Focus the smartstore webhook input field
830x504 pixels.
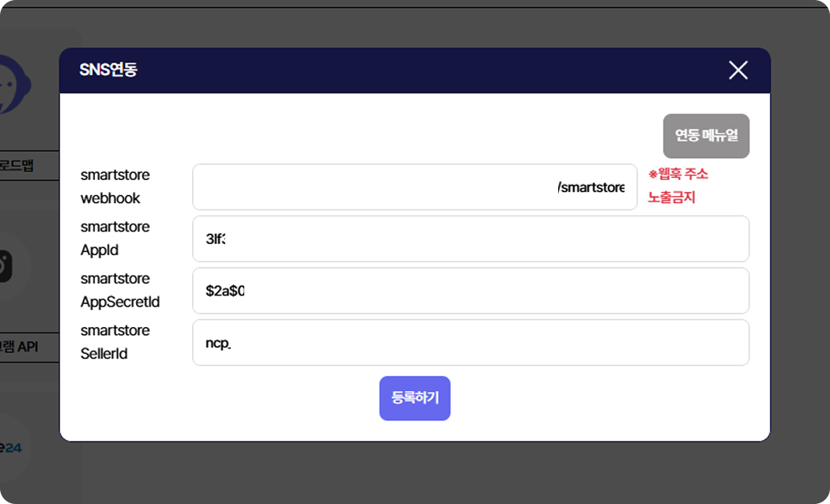point(414,187)
